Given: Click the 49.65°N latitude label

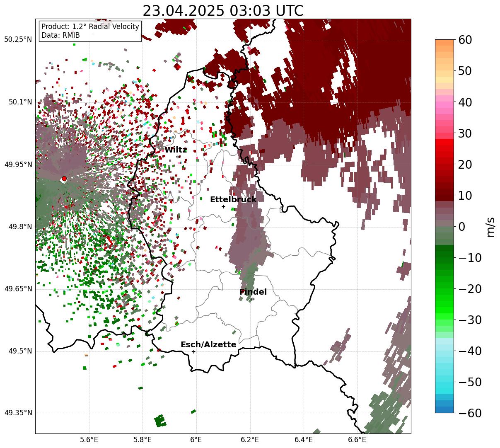Looking at the screenshot, I should [x=18, y=289].
